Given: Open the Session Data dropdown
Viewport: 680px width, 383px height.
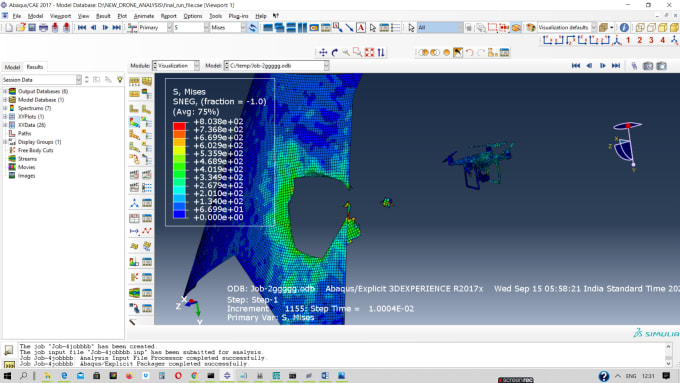Looking at the screenshot, I should [x=42, y=80].
